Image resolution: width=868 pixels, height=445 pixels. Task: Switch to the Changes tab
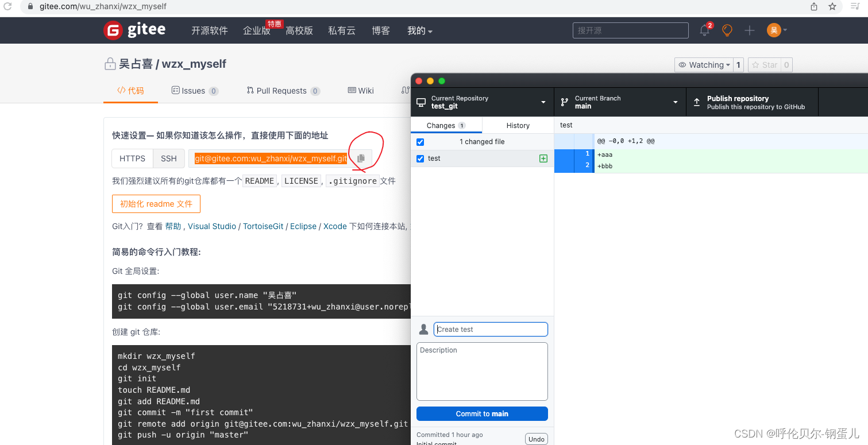point(446,125)
